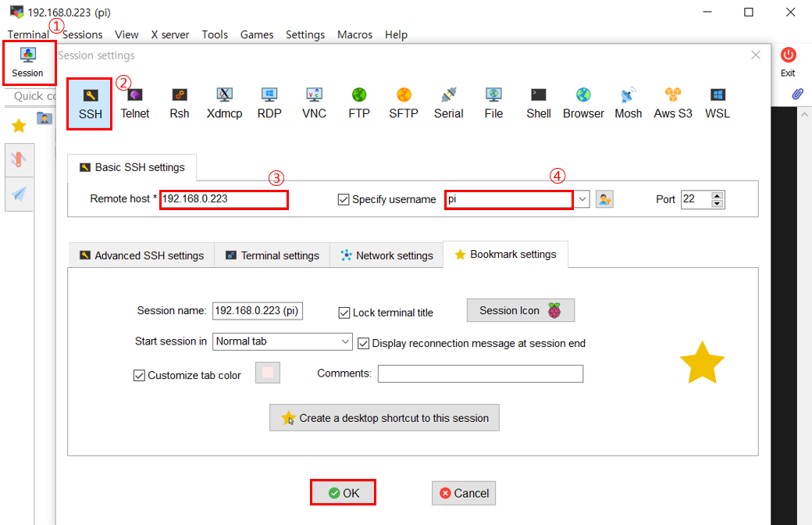
Task: Switch to the Advanced SSH settings tab
Action: click(141, 255)
